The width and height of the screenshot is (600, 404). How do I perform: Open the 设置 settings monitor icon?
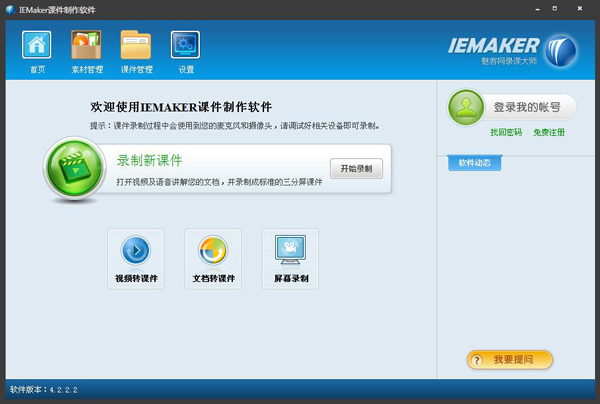(x=186, y=45)
